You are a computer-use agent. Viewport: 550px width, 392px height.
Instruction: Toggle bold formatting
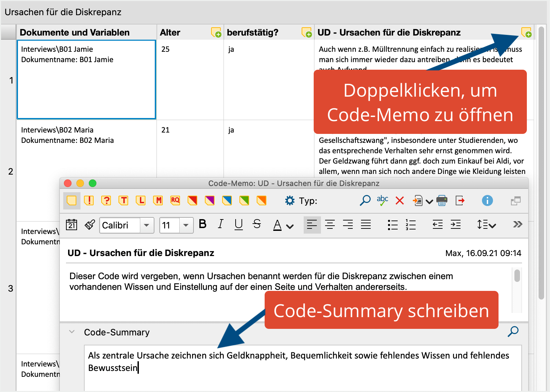(203, 224)
